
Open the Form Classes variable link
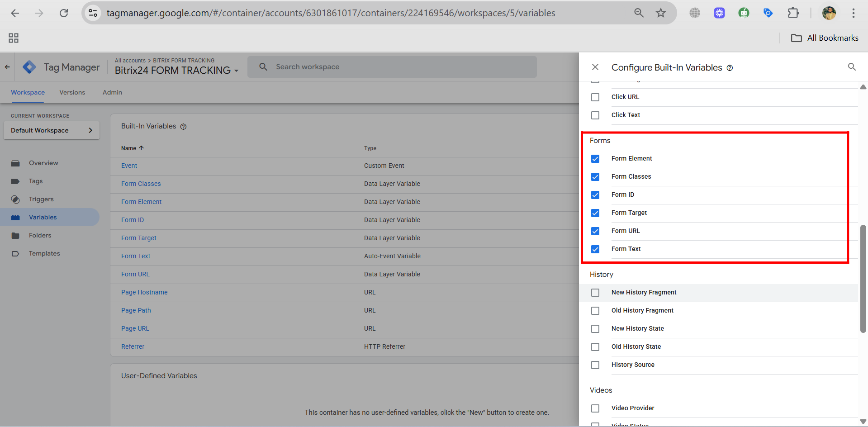(141, 184)
